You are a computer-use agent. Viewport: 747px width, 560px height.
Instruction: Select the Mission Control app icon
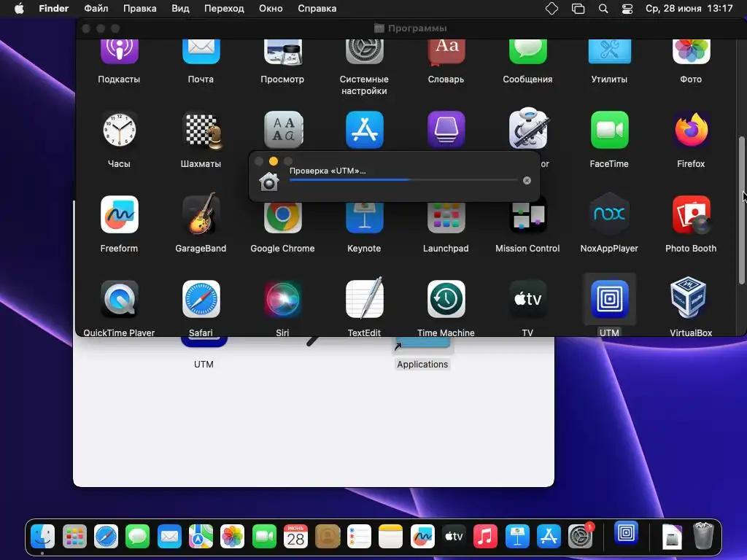tap(528, 217)
